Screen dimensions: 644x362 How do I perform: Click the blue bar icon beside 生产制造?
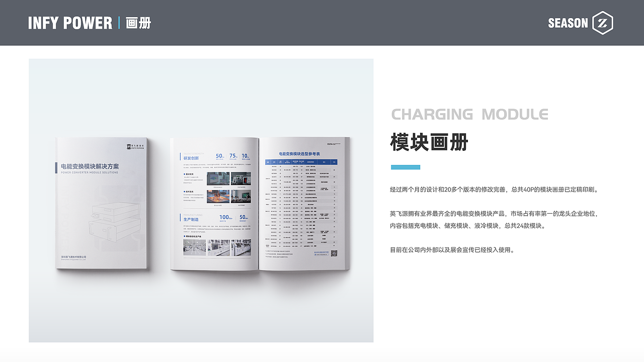(180, 216)
